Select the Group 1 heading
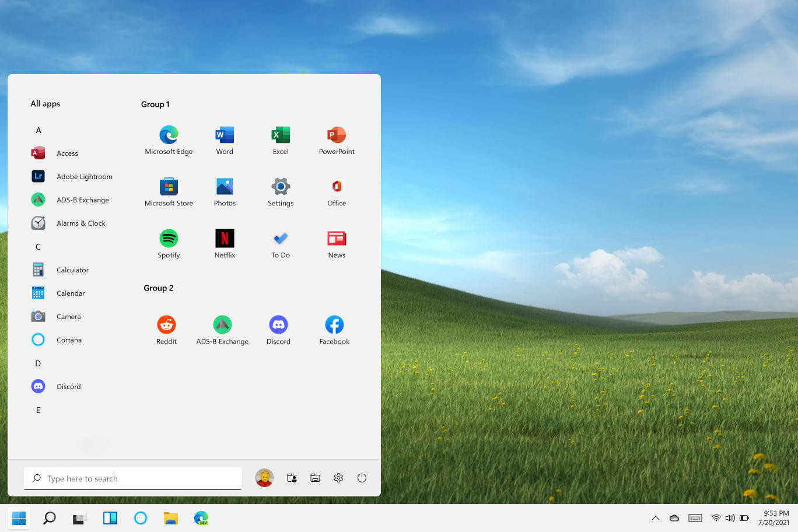The image size is (798, 532). tap(155, 104)
